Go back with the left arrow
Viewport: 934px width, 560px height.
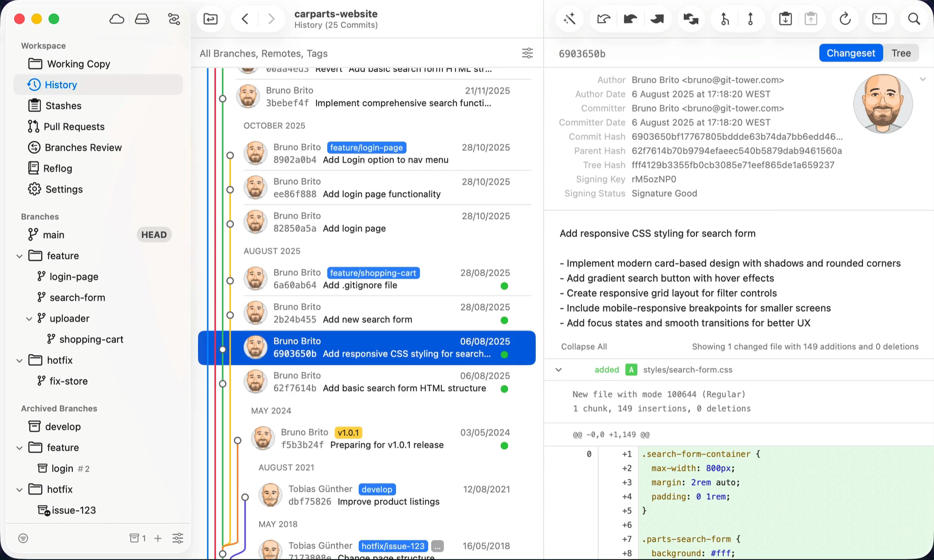coord(245,19)
